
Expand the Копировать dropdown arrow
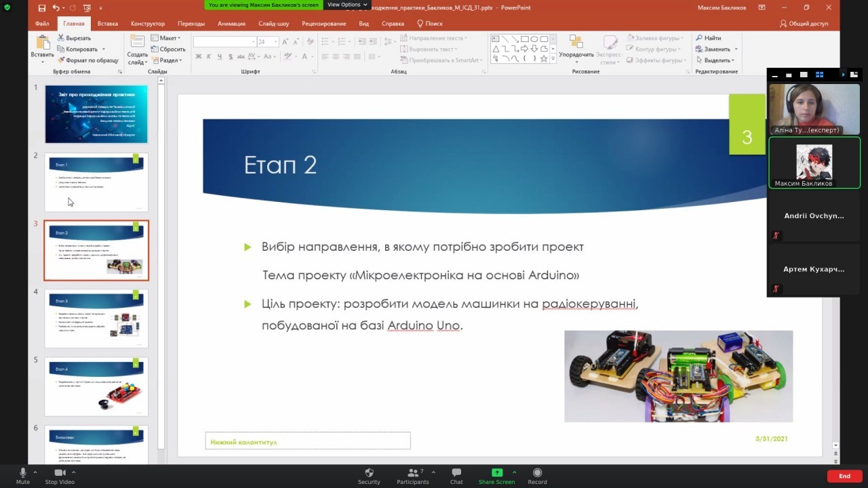tap(103, 49)
